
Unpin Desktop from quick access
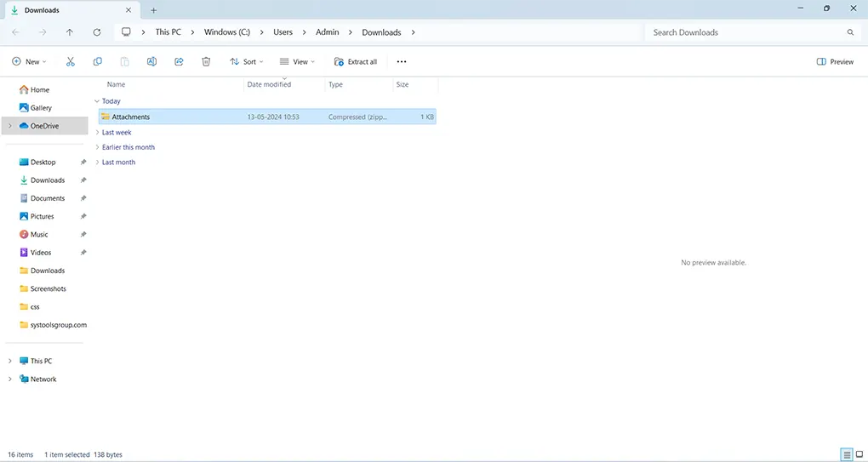(83, 163)
